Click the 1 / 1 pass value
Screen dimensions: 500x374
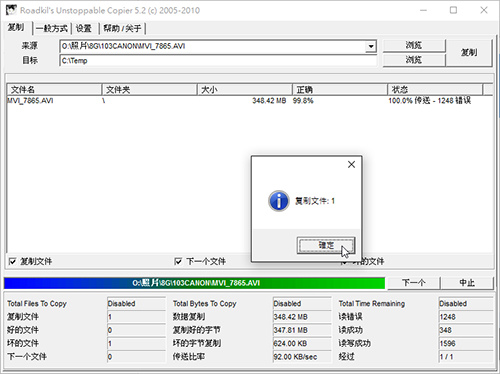pyautogui.click(x=466, y=357)
